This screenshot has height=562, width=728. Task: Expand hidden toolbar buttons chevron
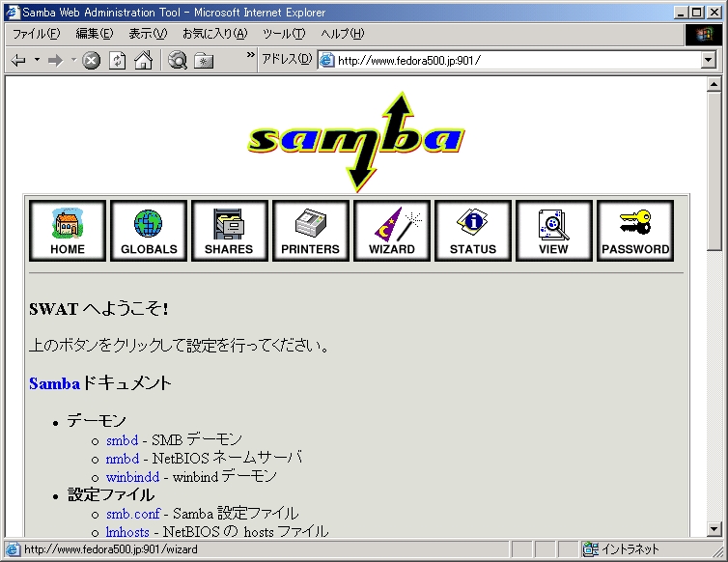tap(251, 55)
